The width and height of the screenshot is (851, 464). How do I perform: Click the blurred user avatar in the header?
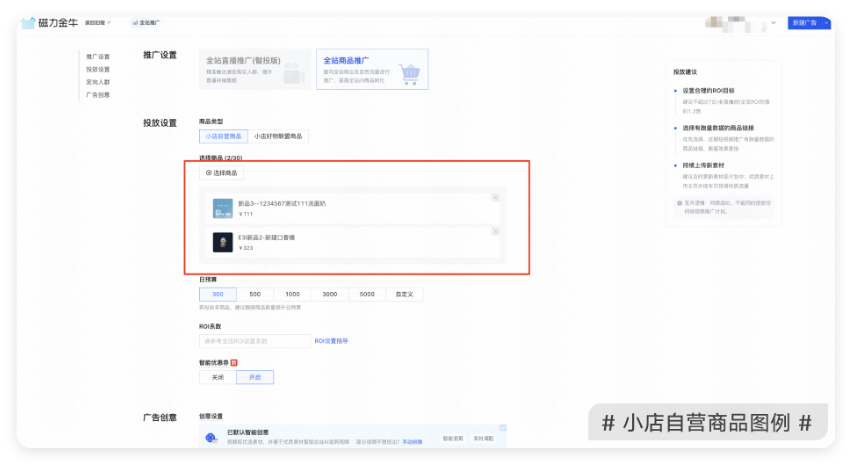(x=713, y=22)
